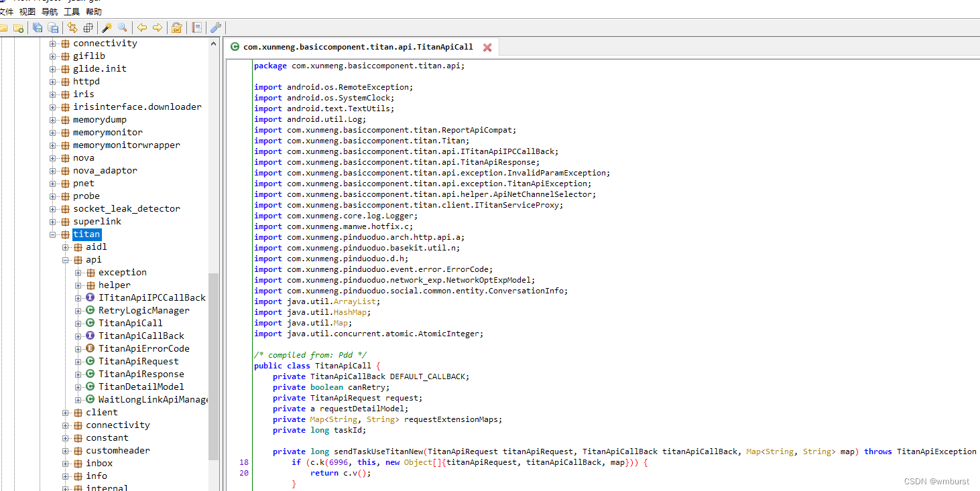The image size is (980, 491).
Task: Expand the client package node
Action: (x=66, y=413)
